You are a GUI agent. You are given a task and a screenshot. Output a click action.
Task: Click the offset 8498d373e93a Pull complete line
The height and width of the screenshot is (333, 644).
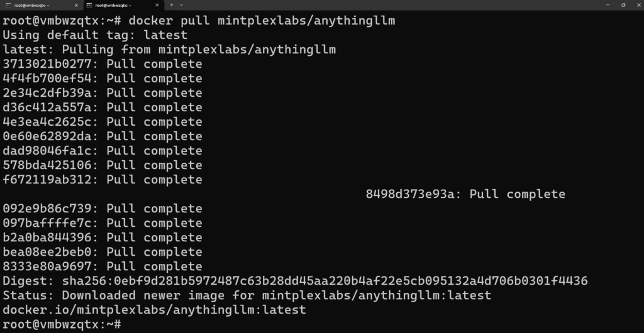[465, 194]
